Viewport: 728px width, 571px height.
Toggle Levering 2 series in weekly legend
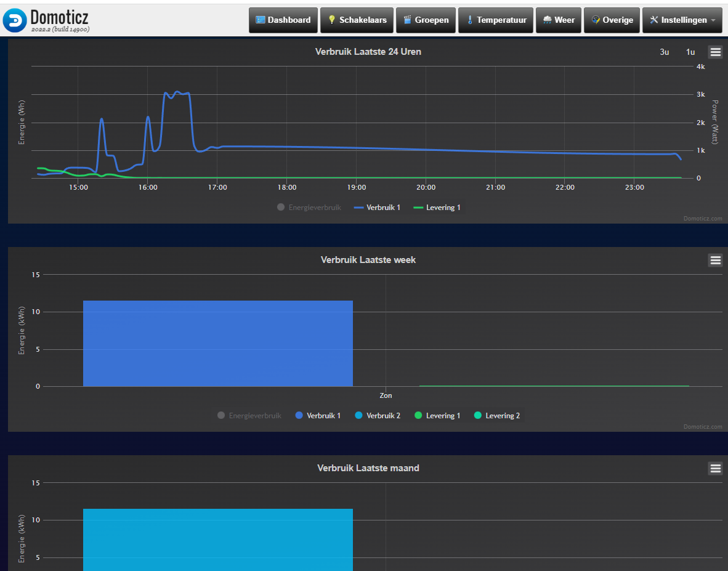click(x=497, y=416)
